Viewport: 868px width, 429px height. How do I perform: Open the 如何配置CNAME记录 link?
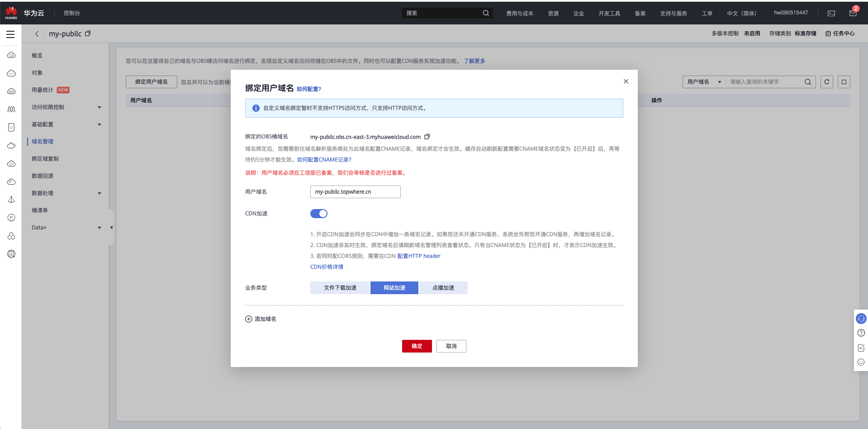pyautogui.click(x=324, y=159)
